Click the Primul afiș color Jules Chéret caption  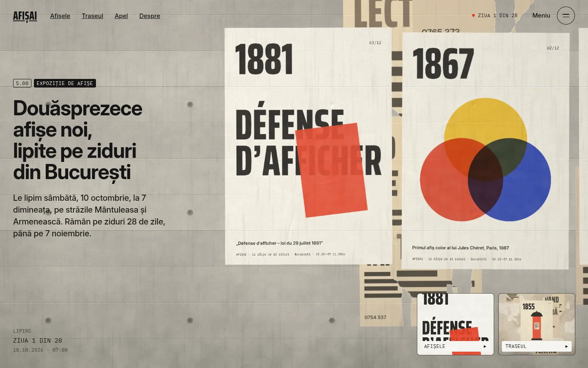coord(461,248)
